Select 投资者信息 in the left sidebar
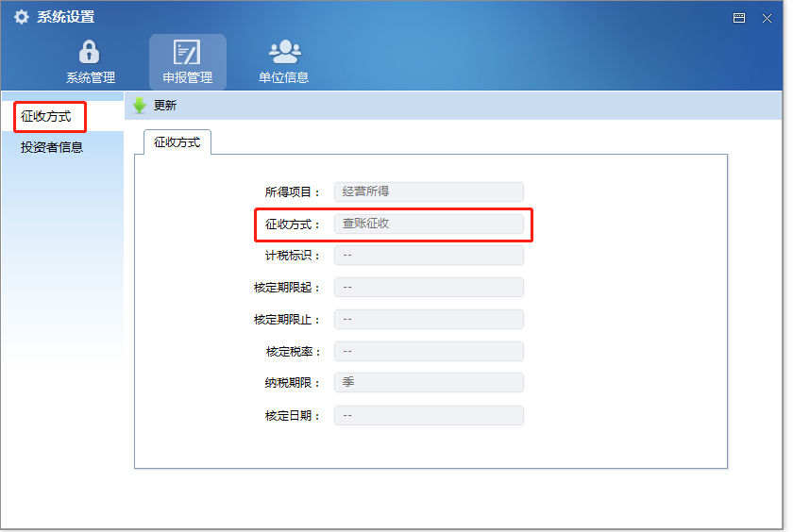This screenshot has width=793, height=532. click(52, 147)
